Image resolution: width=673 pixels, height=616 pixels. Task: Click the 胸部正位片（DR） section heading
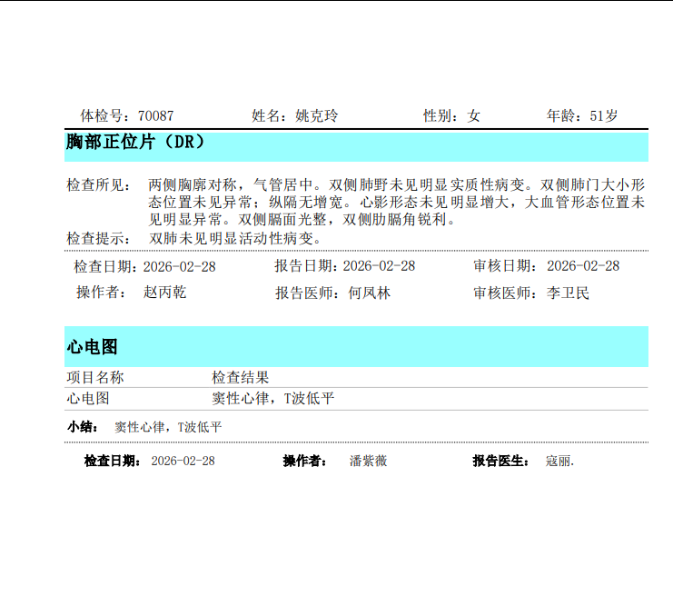coord(136,143)
